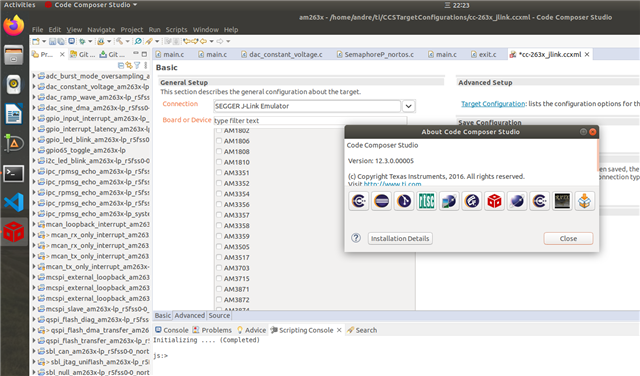Switch to the Advanced configuration tab

(x=189, y=316)
